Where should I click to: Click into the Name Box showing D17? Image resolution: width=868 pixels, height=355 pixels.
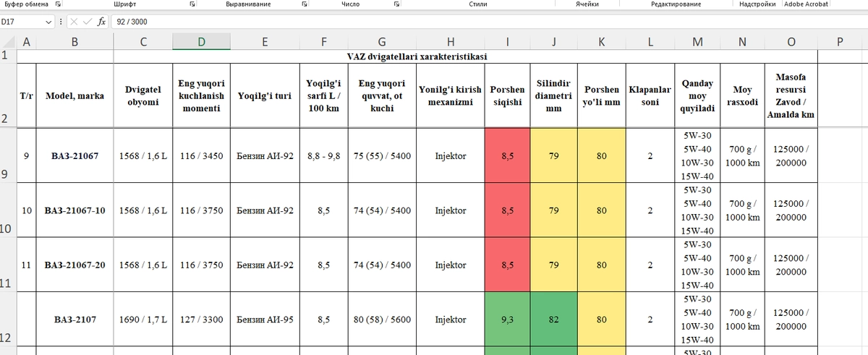point(22,22)
